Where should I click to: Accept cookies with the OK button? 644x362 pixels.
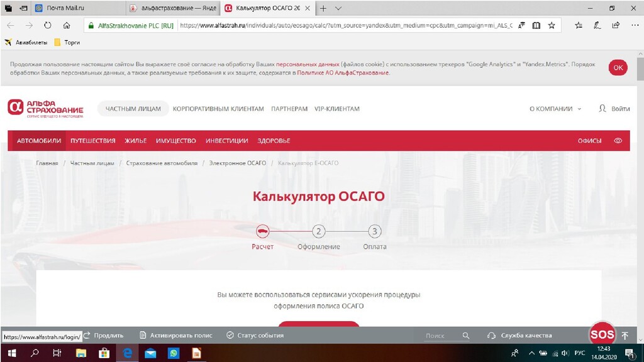click(618, 68)
